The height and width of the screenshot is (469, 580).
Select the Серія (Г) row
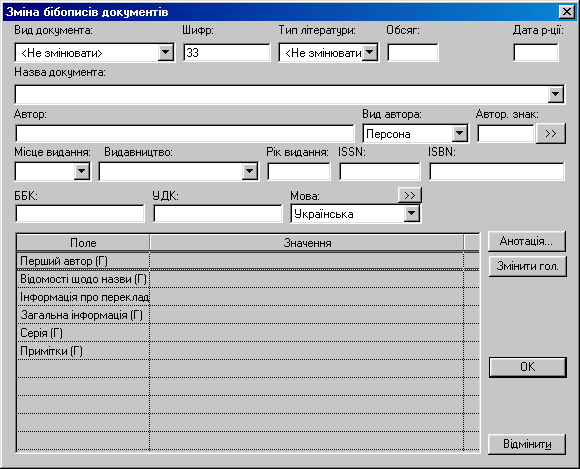pos(248,333)
